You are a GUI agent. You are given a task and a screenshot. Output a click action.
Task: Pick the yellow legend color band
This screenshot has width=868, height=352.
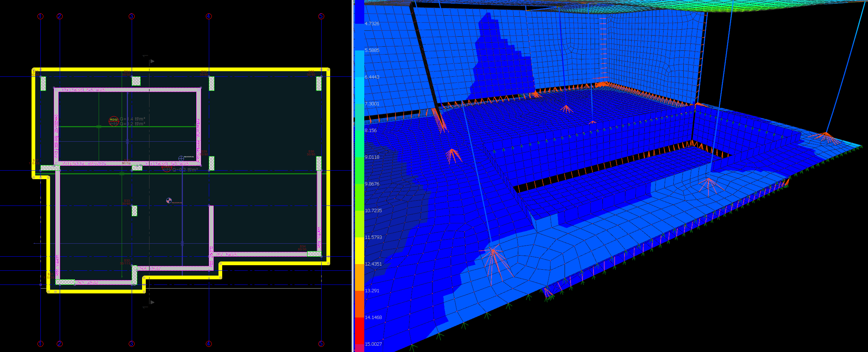click(359, 250)
